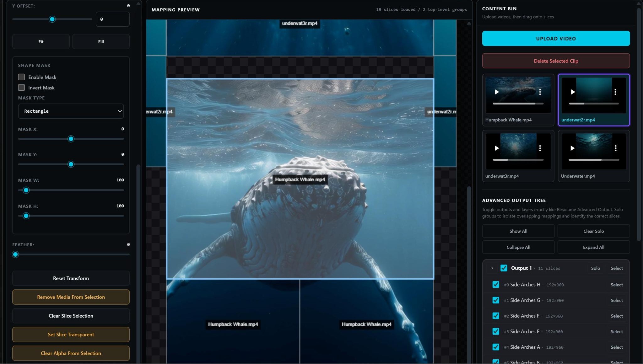Click Remove Media From Selection
This screenshot has width=643, height=364.
pyautogui.click(x=71, y=297)
